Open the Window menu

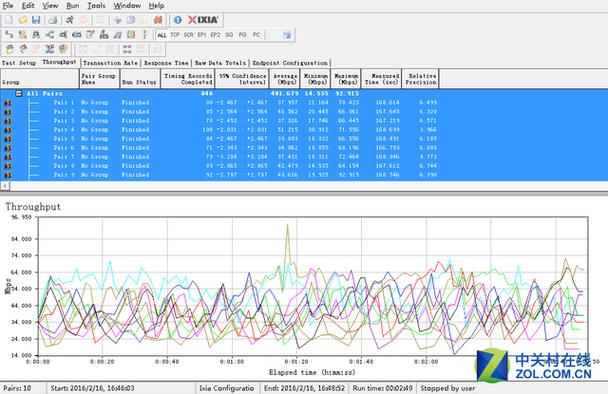click(127, 5)
